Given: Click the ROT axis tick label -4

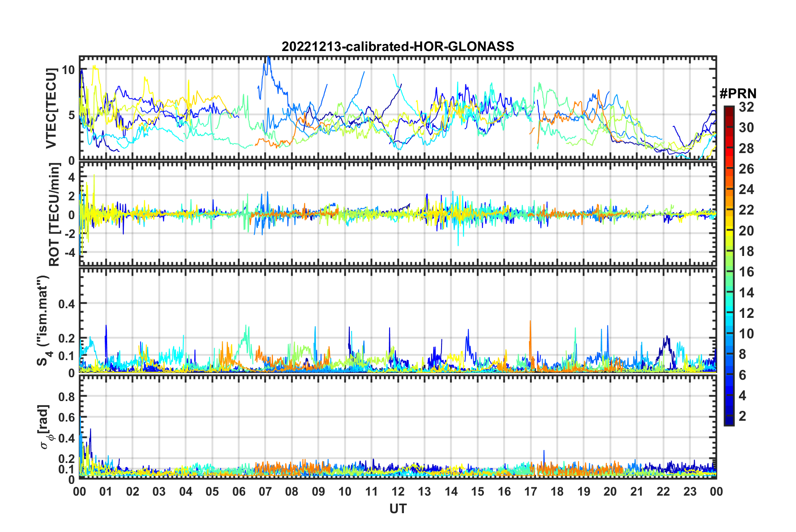Looking at the screenshot, I should [69, 253].
